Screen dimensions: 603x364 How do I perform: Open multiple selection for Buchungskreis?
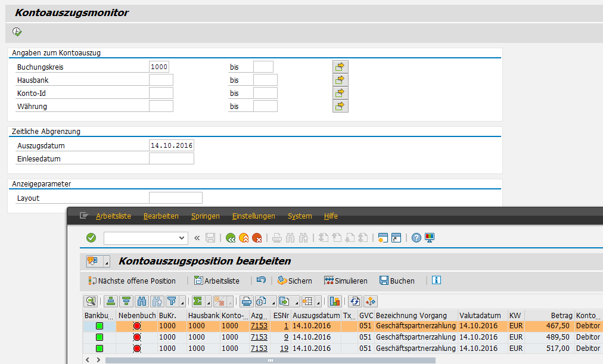(x=340, y=67)
